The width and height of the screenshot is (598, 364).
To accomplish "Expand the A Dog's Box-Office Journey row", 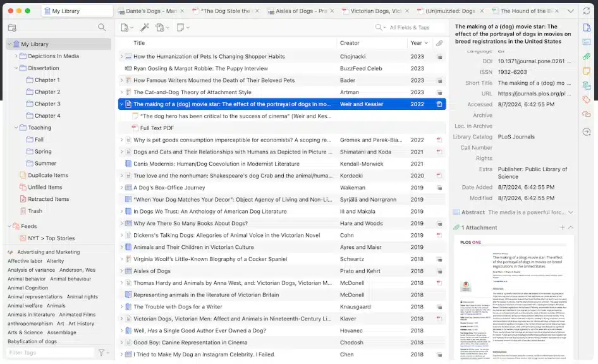I will pos(121,188).
